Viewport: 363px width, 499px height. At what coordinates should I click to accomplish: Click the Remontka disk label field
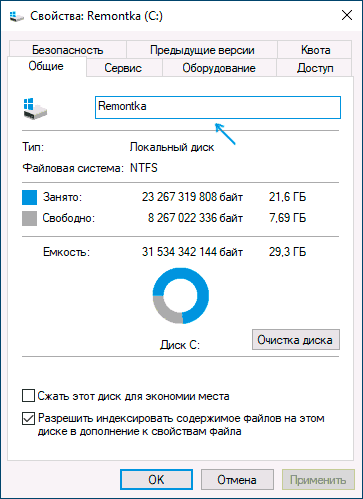pos(218,107)
